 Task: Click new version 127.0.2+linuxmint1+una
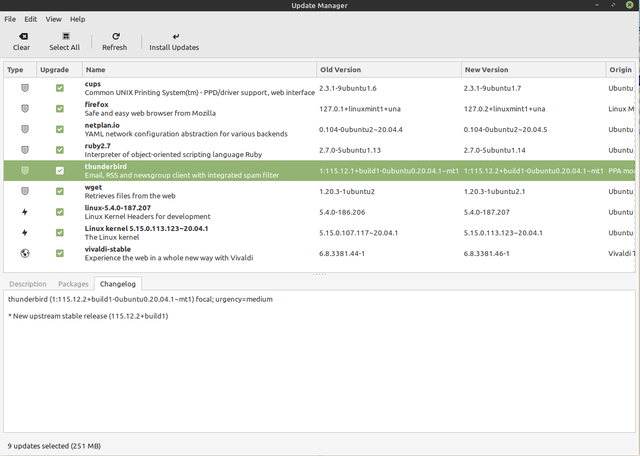point(504,109)
